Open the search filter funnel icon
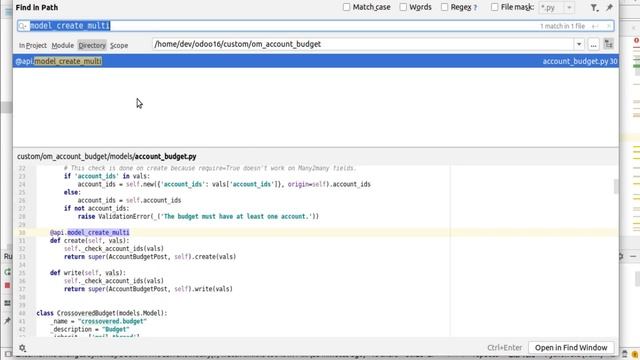Image resolution: width=640 pixels, height=360 pixels. tap(594, 7)
